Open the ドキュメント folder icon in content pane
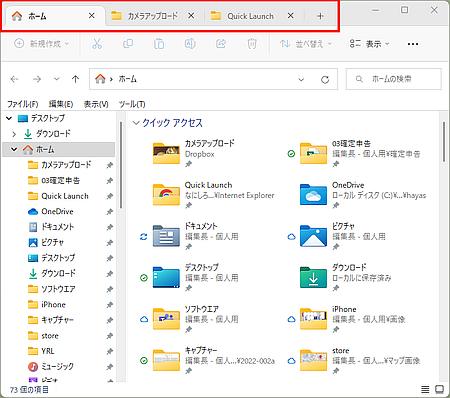The width and height of the screenshot is (450, 398). tap(166, 236)
